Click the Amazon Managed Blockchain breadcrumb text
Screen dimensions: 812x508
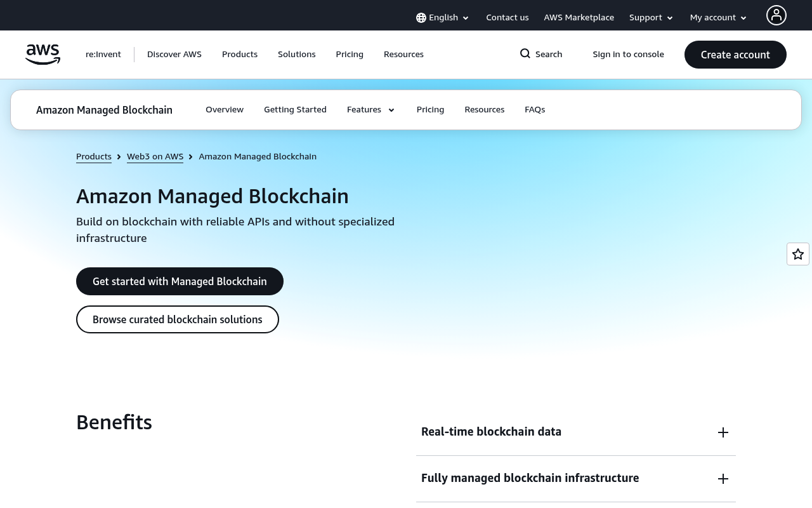[x=258, y=156]
